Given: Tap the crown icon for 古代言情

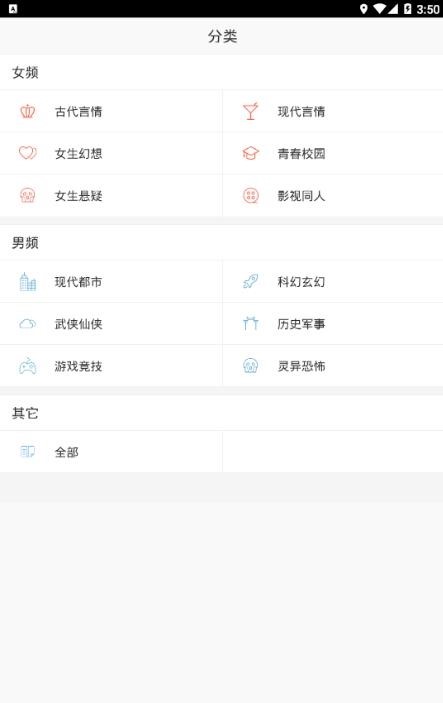Looking at the screenshot, I should click(x=27, y=111).
